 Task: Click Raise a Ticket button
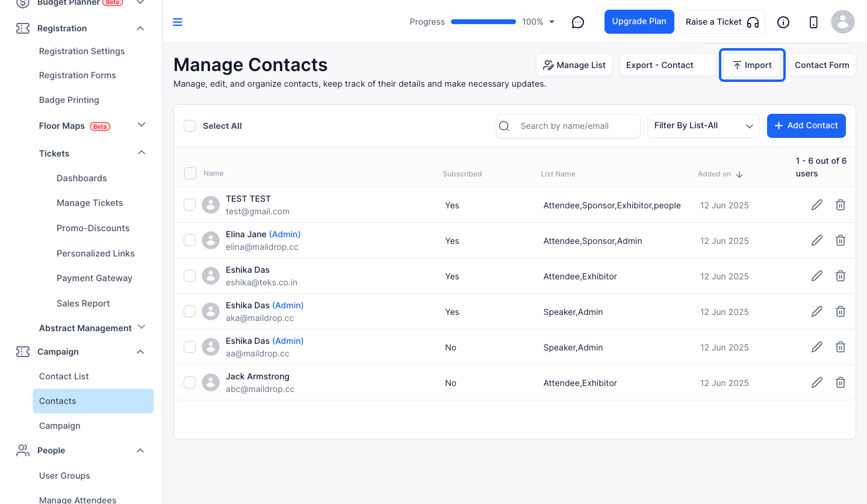(722, 22)
